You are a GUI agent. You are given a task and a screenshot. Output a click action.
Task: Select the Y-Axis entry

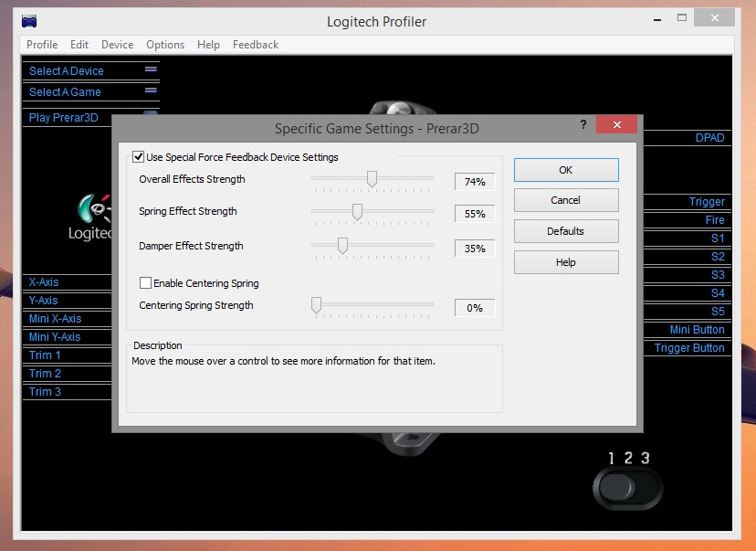tap(44, 301)
